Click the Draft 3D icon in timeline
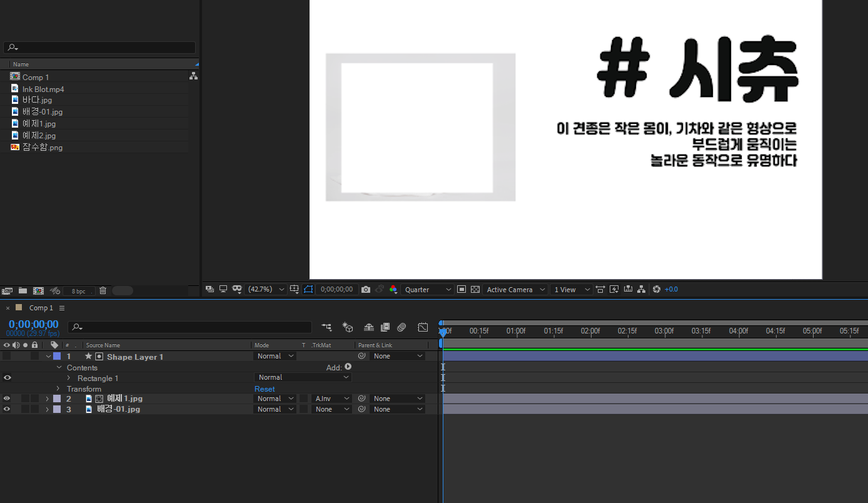Screen dimensions: 868x503 tap(348, 327)
